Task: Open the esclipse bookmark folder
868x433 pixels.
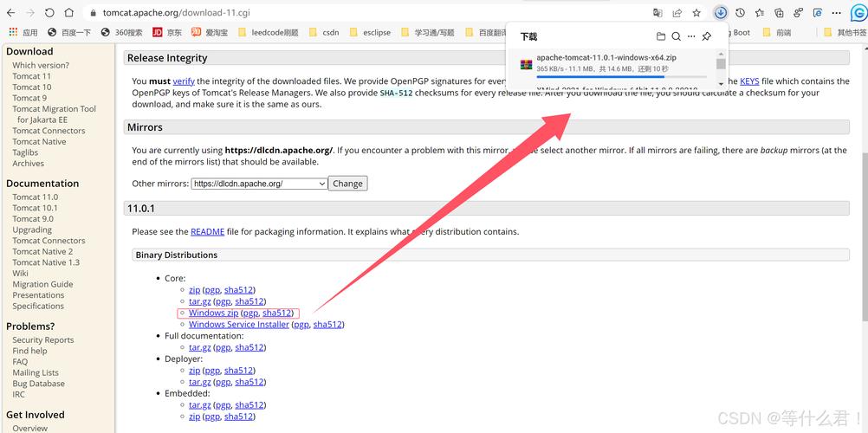Action: [x=371, y=32]
